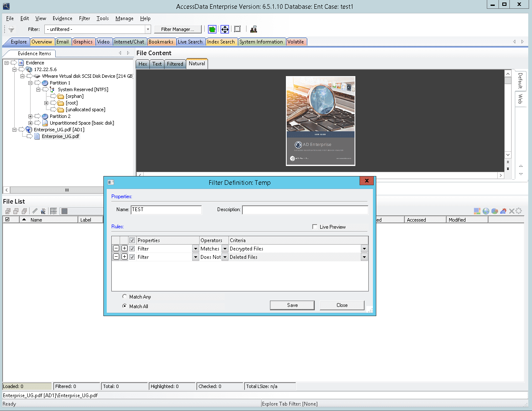Screen dimensions: 532x411
Task: Enable the Live Preview checkbox
Action: (315, 227)
